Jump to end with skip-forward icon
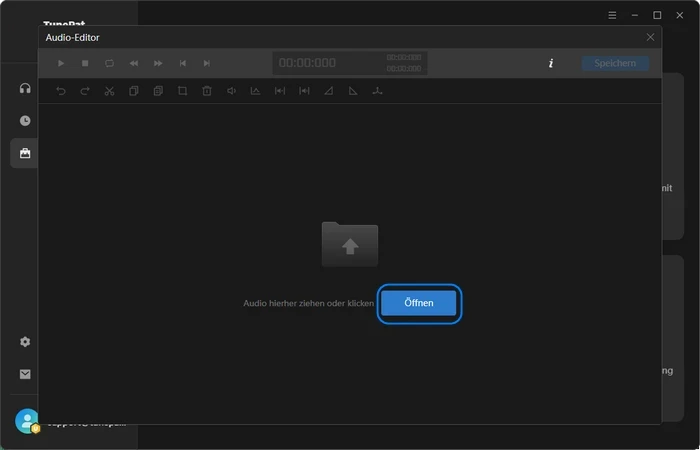 click(207, 63)
